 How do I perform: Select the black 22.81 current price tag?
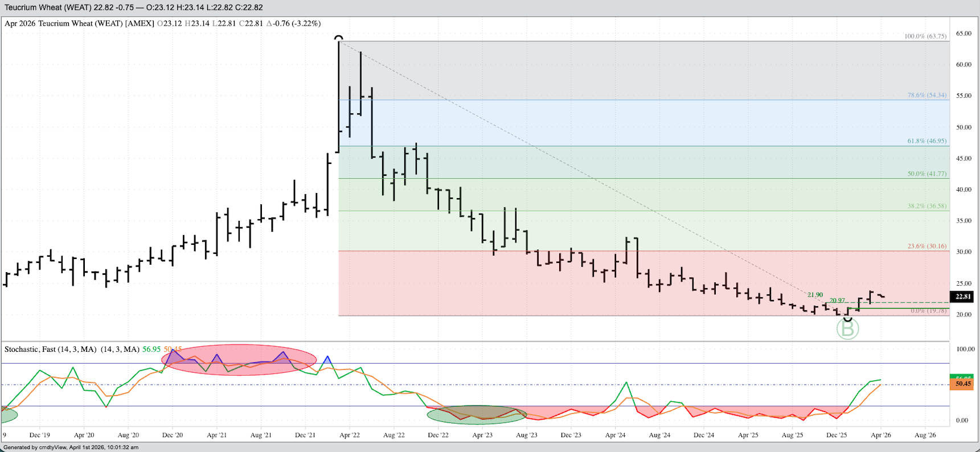(x=963, y=297)
